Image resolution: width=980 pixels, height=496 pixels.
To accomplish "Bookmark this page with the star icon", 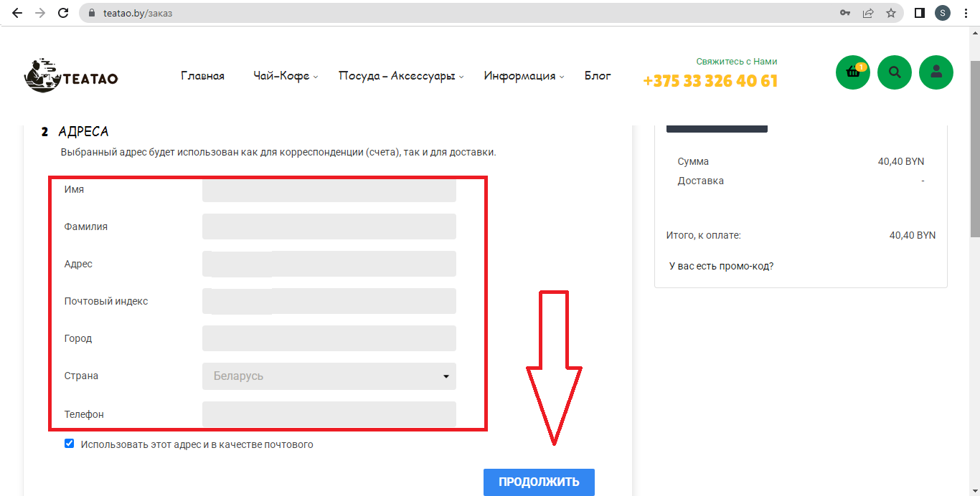I will tap(891, 13).
